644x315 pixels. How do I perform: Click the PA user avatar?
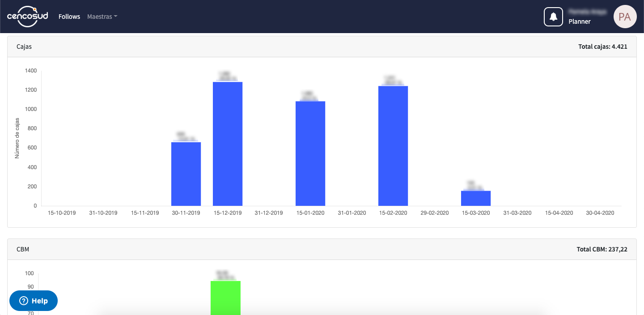625,17
